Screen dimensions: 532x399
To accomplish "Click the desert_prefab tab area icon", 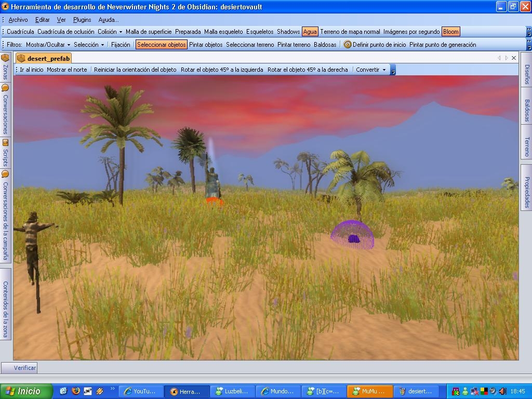I will coord(21,59).
